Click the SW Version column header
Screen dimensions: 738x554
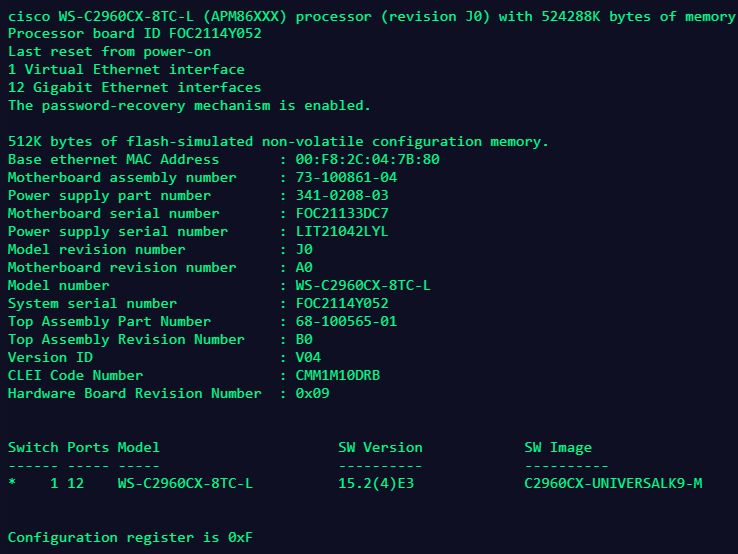(x=380, y=447)
